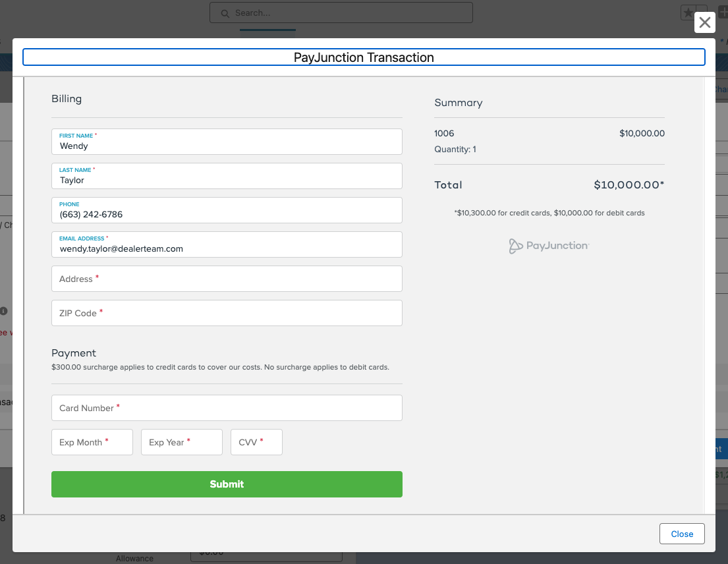This screenshot has height=564, width=728.
Task: Click into the Address input field
Action: (x=227, y=279)
